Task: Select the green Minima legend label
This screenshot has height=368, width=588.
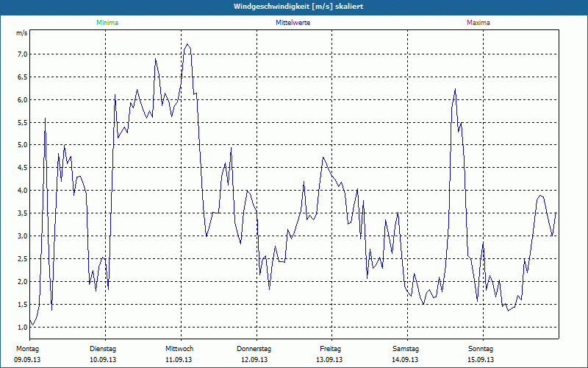Action: pos(107,23)
